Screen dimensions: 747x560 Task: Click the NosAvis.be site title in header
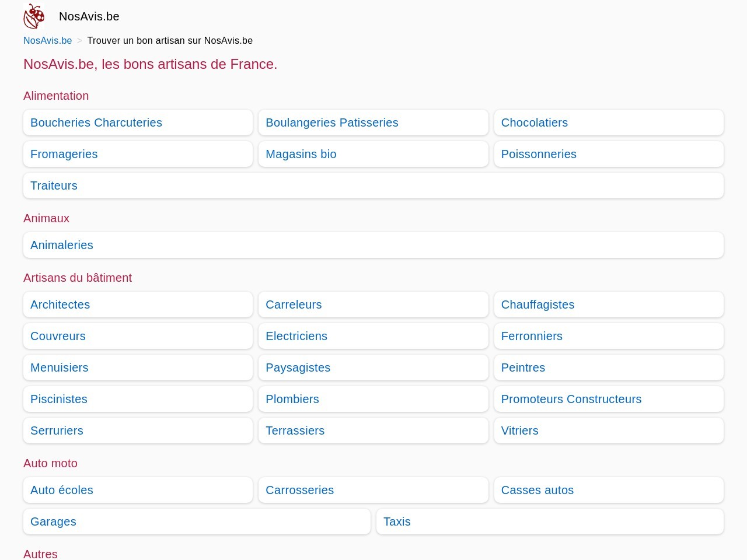(x=89, y=16)
